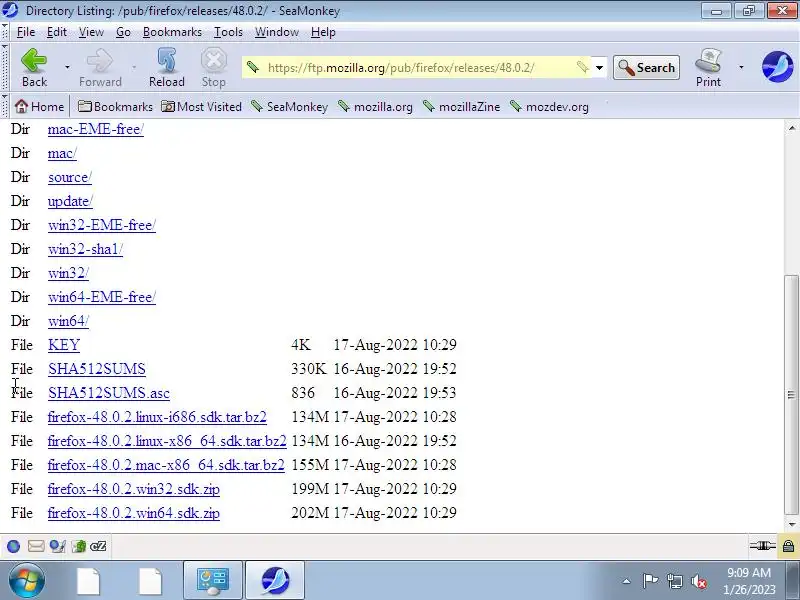Click the green Back arrow button

pos(34,67)
